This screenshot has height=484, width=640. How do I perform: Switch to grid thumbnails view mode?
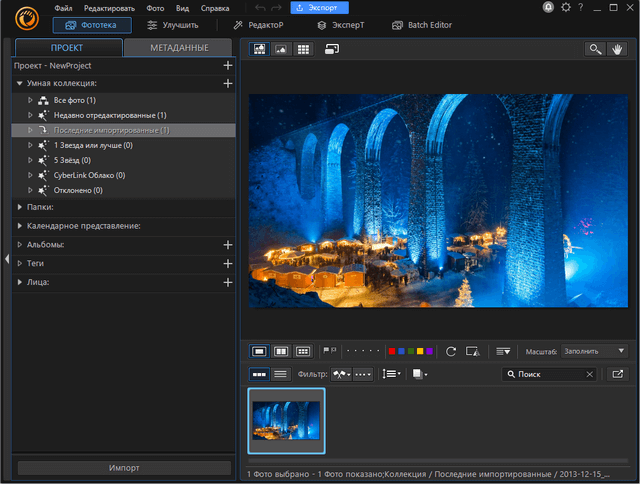tap(303, 48)
